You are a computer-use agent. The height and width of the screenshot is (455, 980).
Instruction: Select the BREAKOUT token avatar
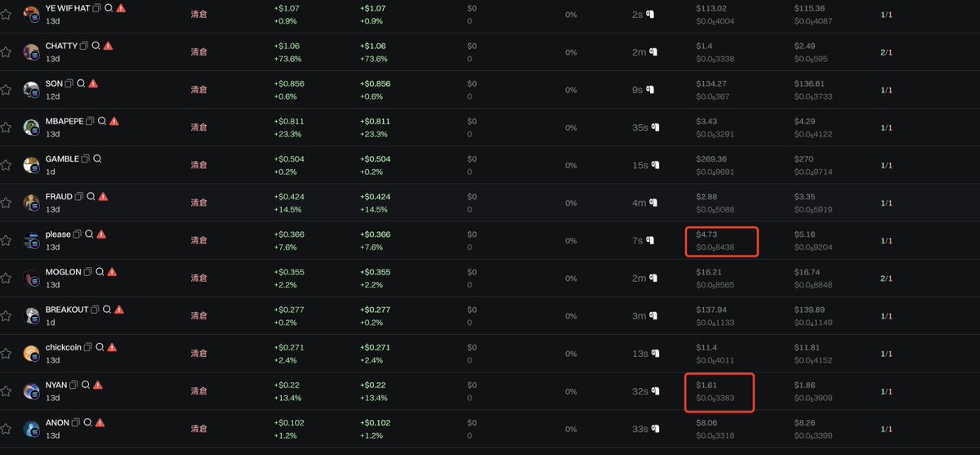pos(31,316)
